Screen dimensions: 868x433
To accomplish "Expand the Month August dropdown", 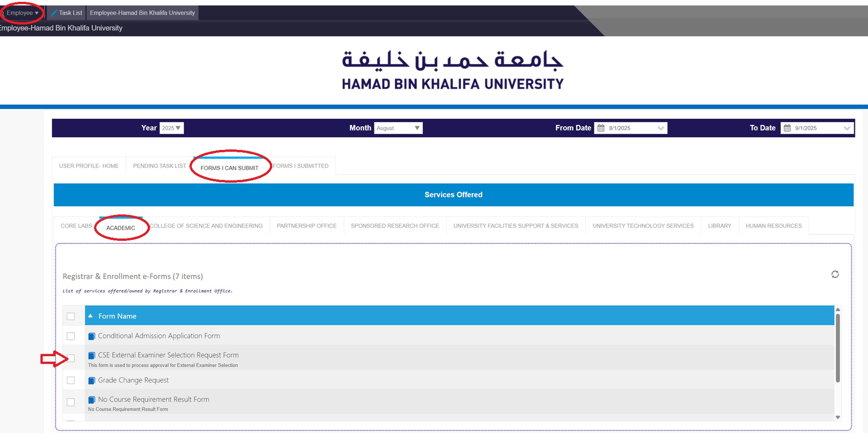I will [399, 128].
